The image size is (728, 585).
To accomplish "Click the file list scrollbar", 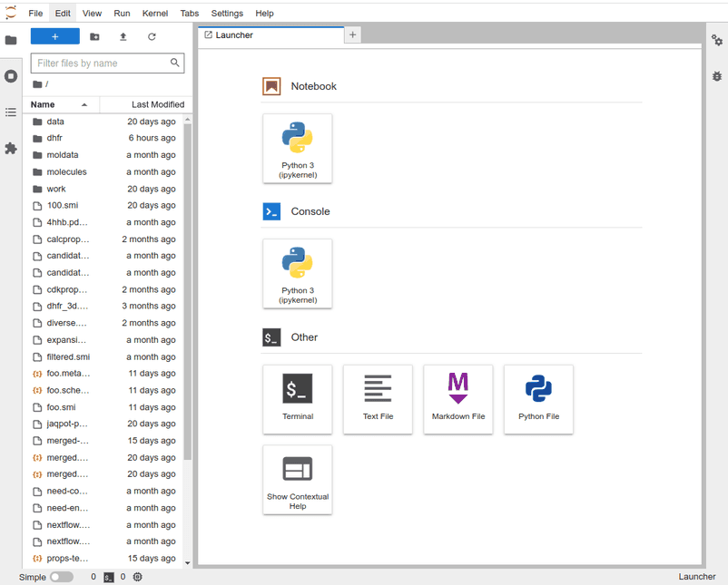I will pyautogui.click(x=188, y=292).
